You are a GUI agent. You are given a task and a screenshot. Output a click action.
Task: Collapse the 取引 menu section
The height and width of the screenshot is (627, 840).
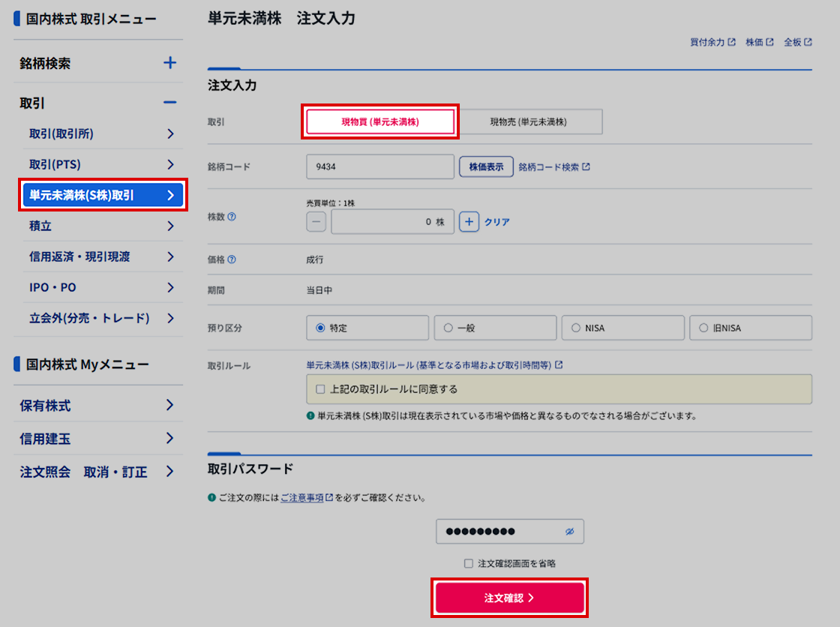(169, 103)
